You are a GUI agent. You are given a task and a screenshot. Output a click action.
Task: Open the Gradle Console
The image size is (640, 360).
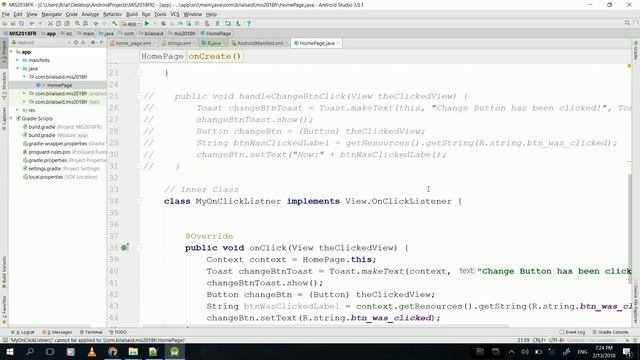(x=610, y=332)
